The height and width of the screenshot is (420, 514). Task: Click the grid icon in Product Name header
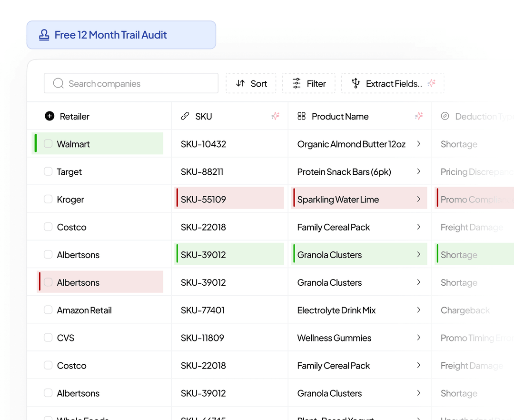pos(301,116)
